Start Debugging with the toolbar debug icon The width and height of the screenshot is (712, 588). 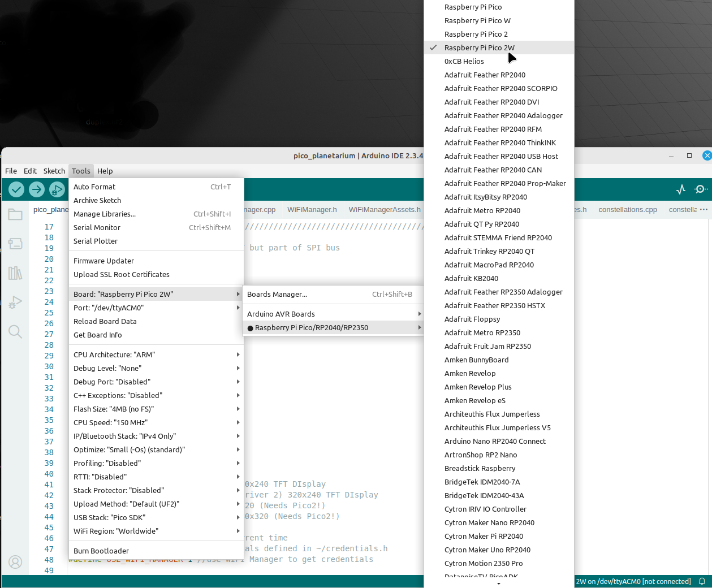coord(57,189)
